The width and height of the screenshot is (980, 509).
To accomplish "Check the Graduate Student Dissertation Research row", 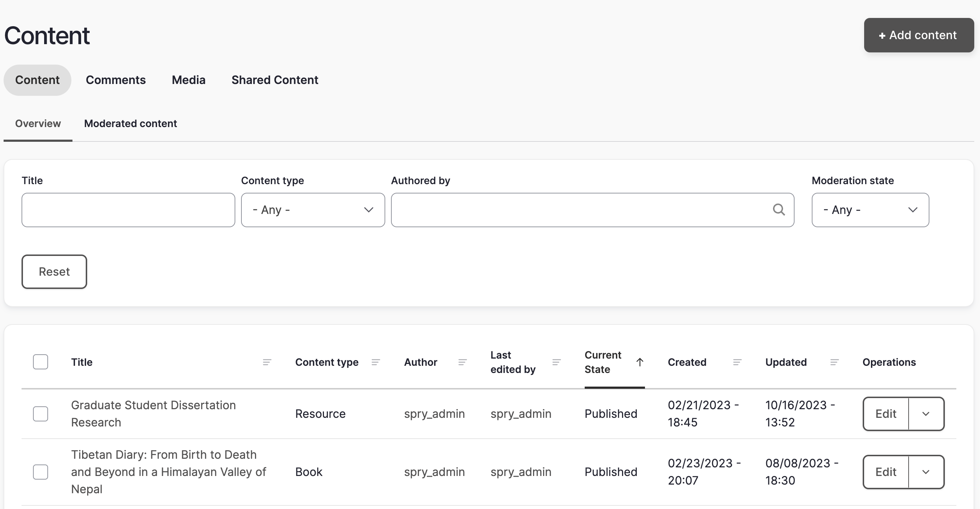I will point(40,414).
